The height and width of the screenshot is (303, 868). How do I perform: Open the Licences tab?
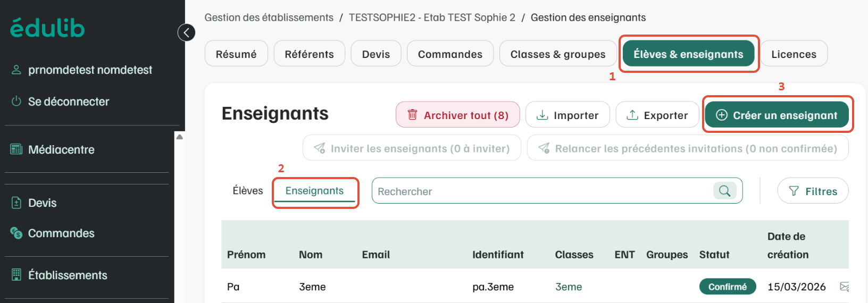click(794, 54)
